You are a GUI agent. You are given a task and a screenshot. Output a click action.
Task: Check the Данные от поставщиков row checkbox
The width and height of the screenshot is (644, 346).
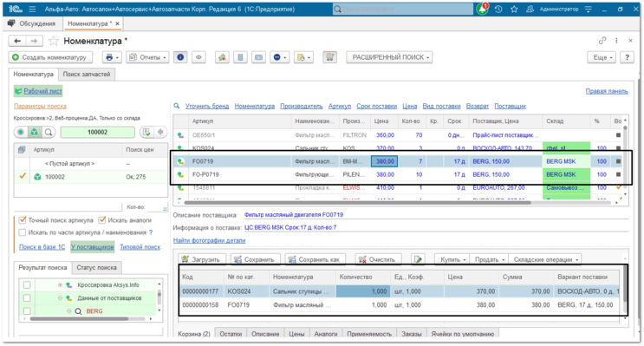pos(27,298)
